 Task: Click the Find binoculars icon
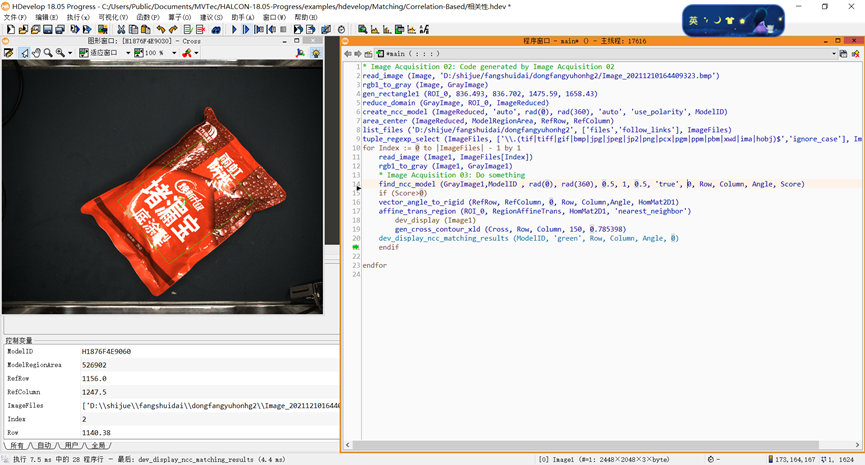coord(216,29)
